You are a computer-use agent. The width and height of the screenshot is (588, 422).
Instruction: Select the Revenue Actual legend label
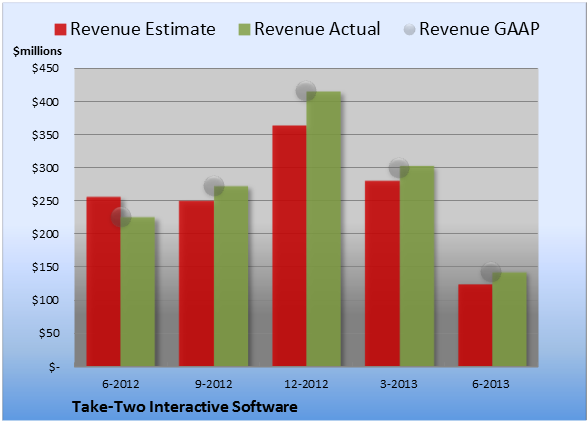tap(317, 29)
